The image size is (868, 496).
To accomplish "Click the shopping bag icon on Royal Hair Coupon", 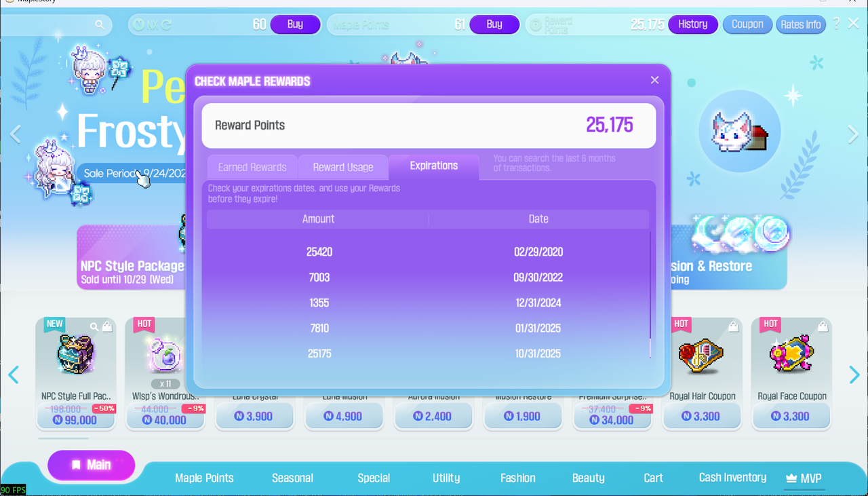I will 733,326.
